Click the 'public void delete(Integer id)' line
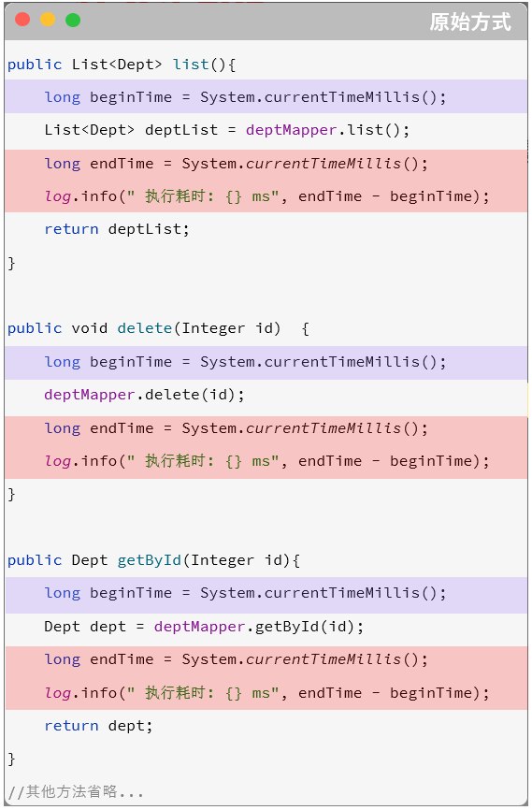The height and width of the screenshot is (810, 532). (159, 328)
